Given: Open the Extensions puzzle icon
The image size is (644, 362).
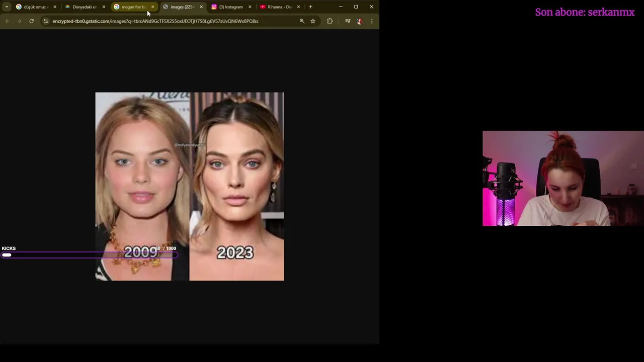Looking at the screenshot, I should pyautogui.click(x=330, y=21).
